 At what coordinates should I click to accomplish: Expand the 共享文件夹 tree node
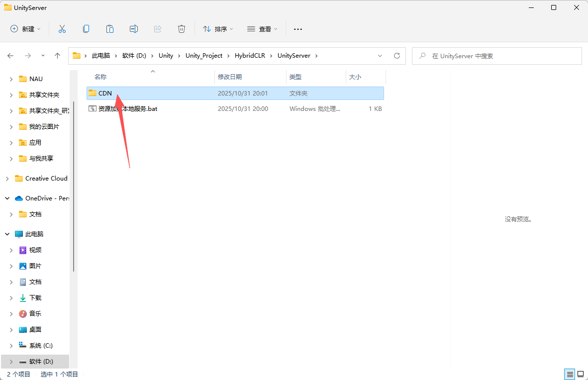[11, 95]
